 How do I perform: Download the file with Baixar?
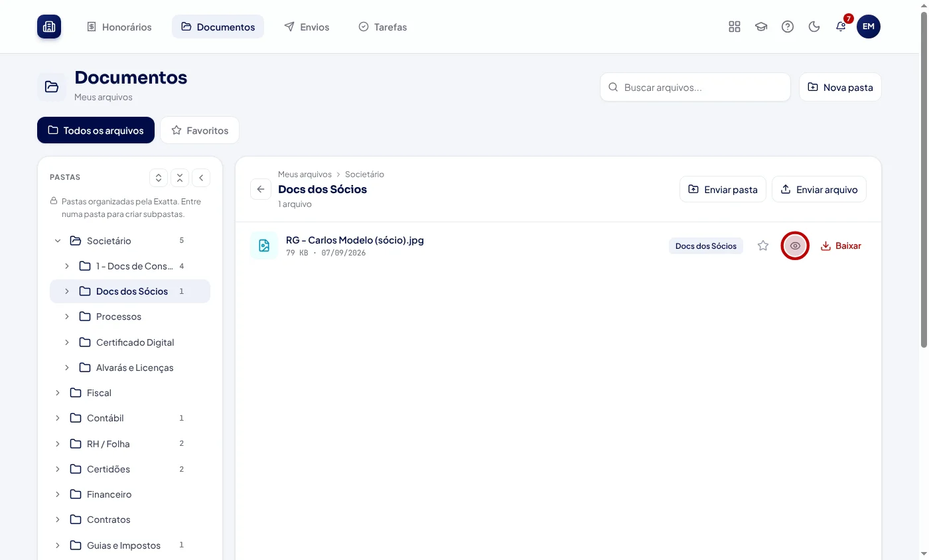point(841,245)
